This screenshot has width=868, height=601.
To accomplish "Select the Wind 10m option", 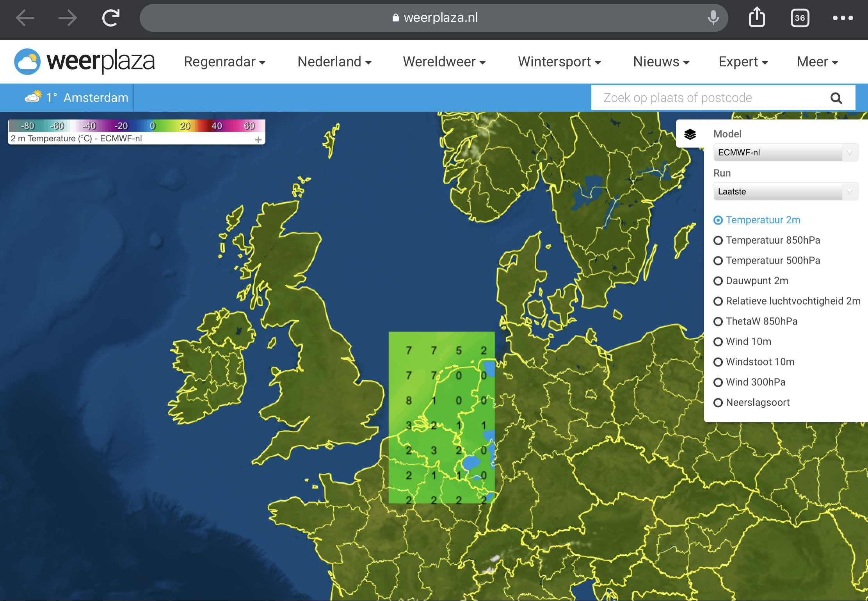I will pos(718,342).
